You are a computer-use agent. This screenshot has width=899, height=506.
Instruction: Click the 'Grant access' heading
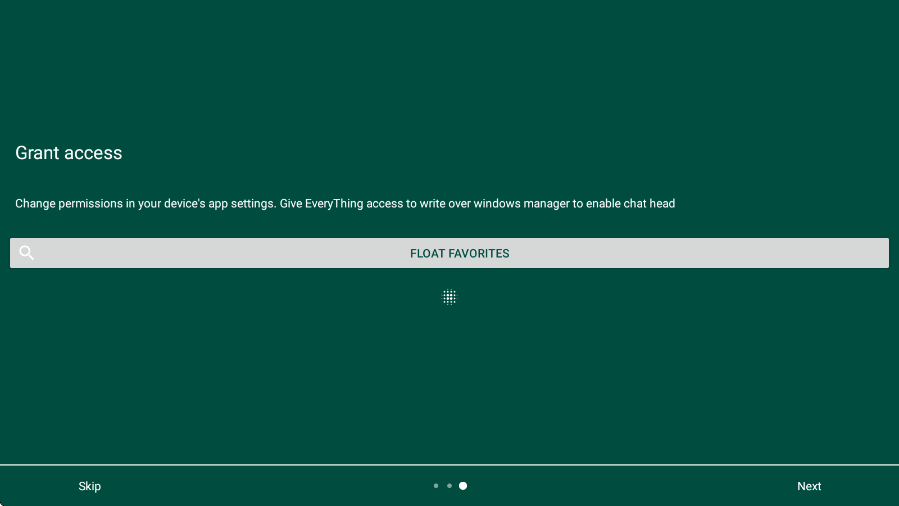pyautogui.click(x=68, y=153)
